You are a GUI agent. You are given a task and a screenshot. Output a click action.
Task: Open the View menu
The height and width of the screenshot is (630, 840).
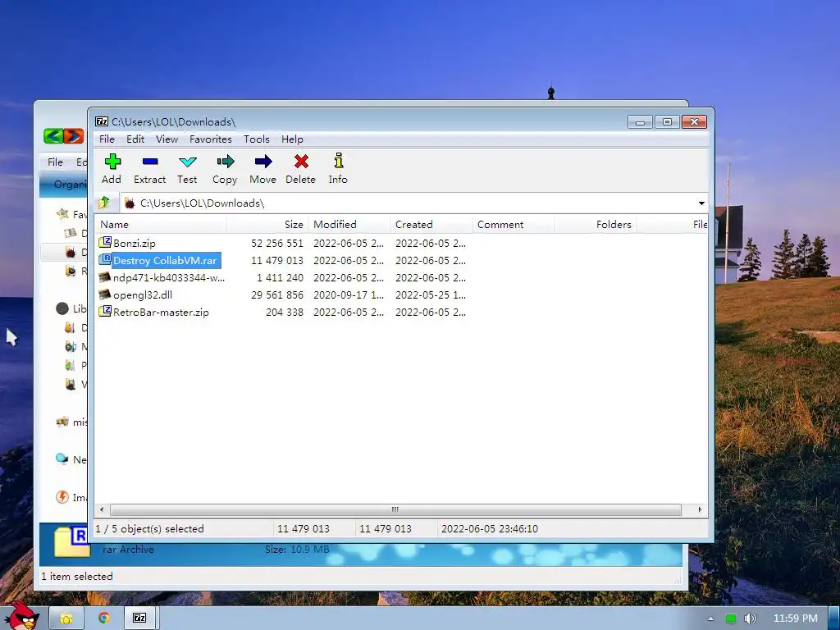pos(167,139)
